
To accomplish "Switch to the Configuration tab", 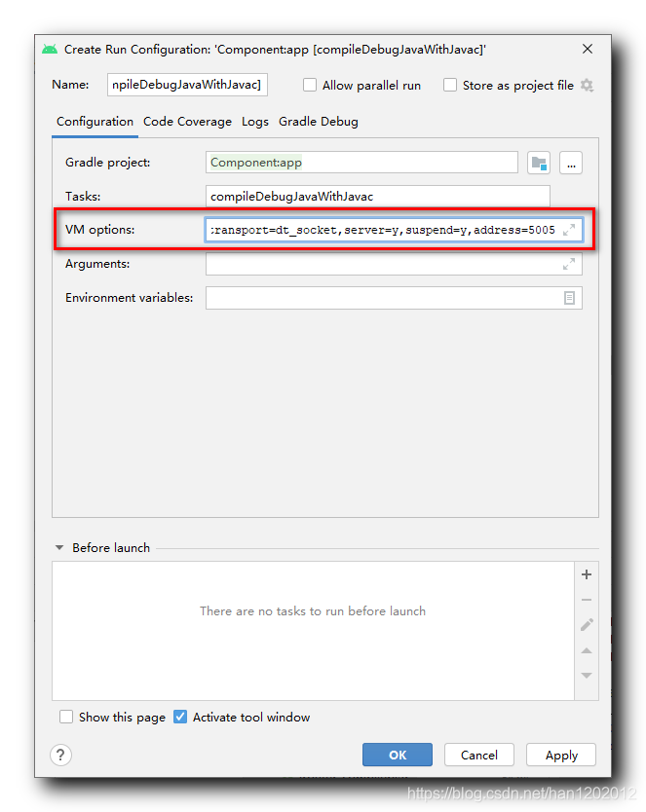I will point(95,122).
